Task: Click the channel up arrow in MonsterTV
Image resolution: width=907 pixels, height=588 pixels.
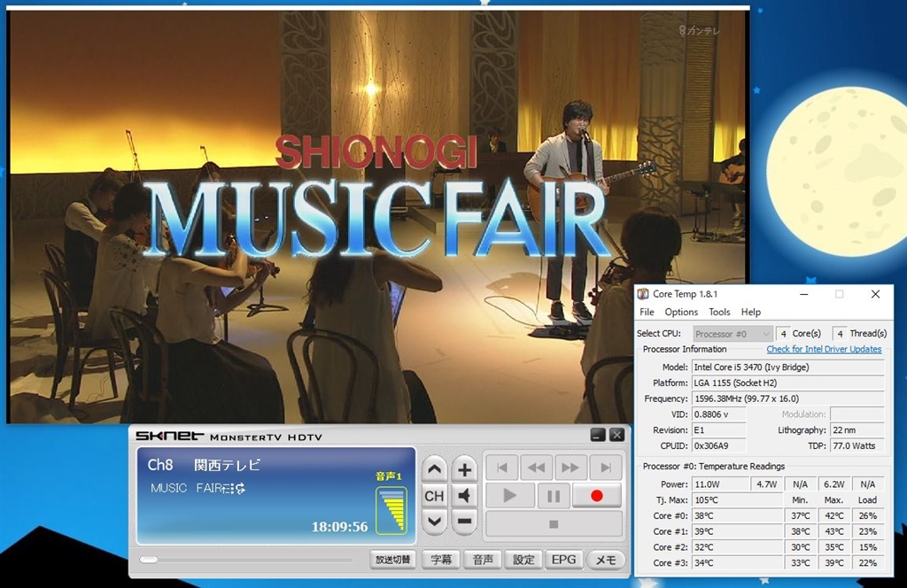Action: point(434,469)
